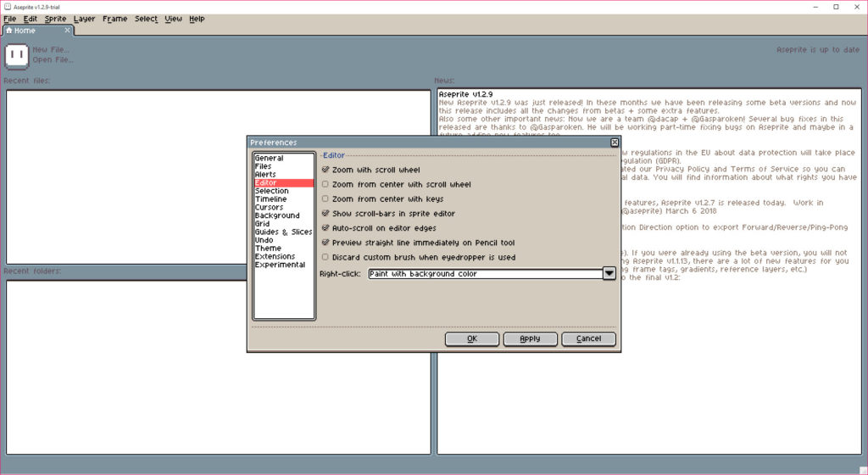Toggle Preview straight line on Pencil tool
868x475 pixels.
point(325,242)
